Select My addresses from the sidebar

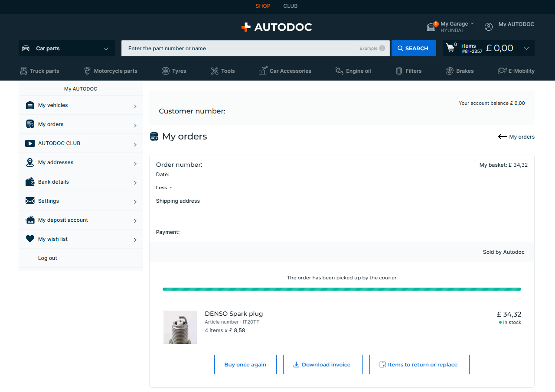click(55, 162)
